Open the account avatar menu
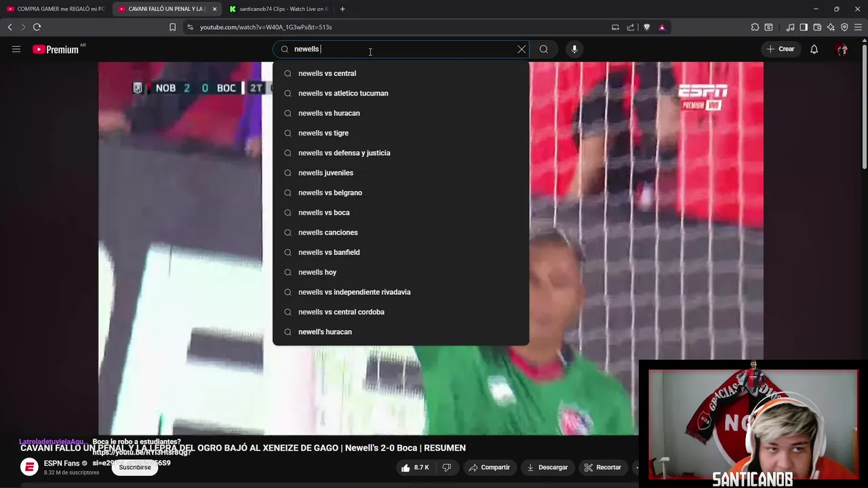This screenshot has height=488, width=868. 842,49
